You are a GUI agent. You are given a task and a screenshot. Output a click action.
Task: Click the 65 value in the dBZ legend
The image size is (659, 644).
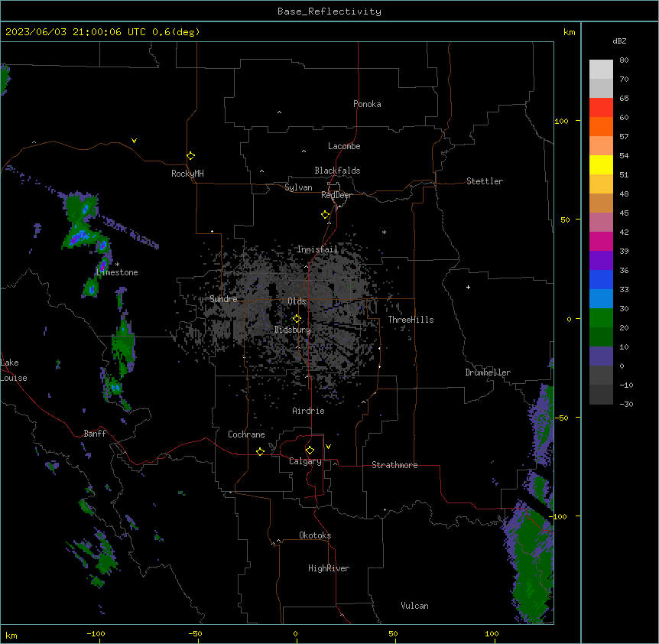pos(624,99)
